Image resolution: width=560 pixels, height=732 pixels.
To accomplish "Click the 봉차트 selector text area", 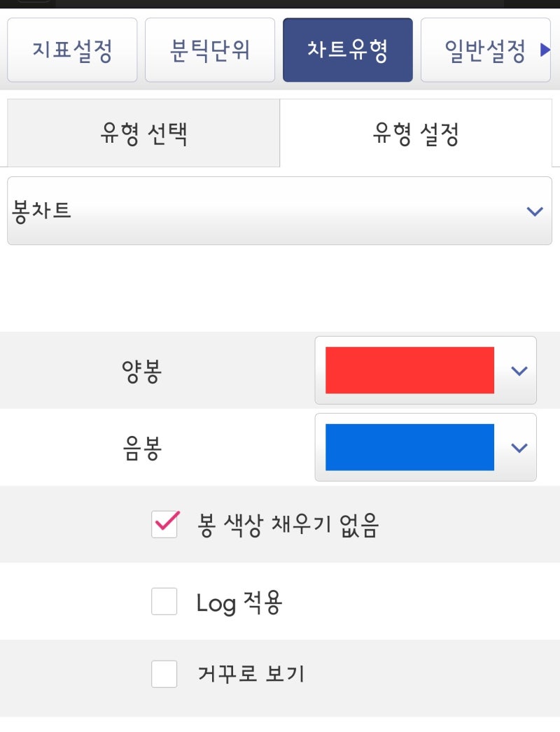I will tap(210, 210).
